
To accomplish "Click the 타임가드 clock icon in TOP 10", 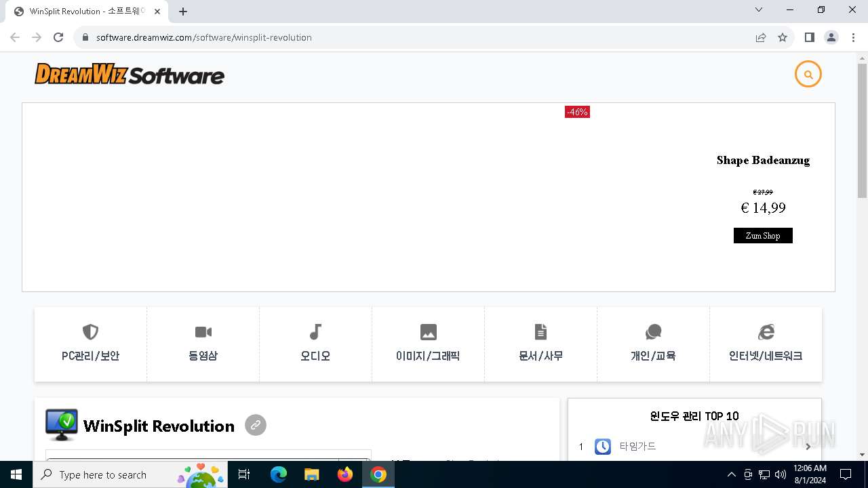I will (603, 447).
